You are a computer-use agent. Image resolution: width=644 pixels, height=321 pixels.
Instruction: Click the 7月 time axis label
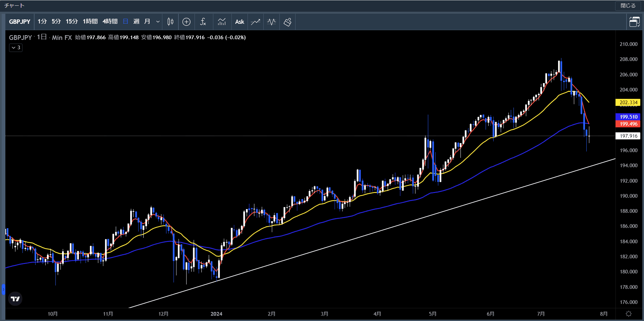541,314
